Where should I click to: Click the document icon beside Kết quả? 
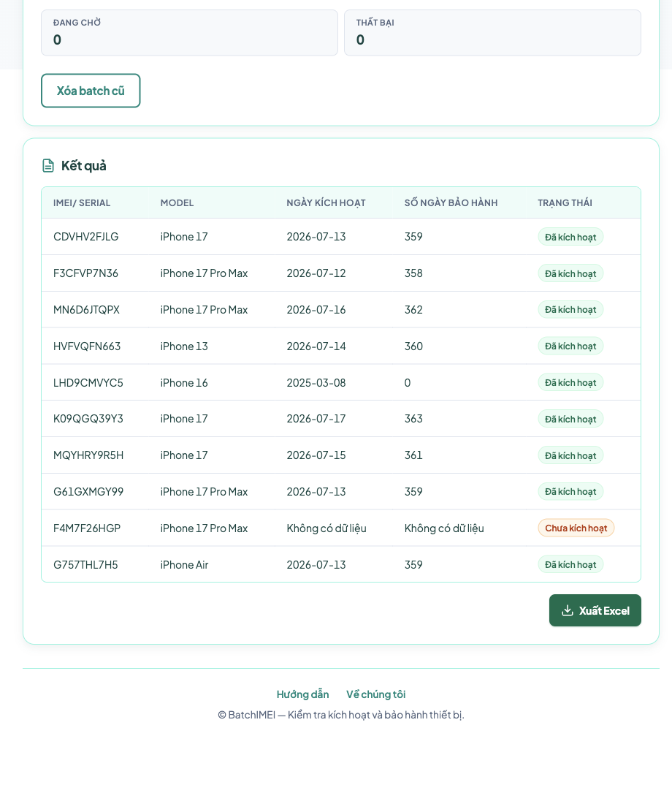click(x=48, y=166)
